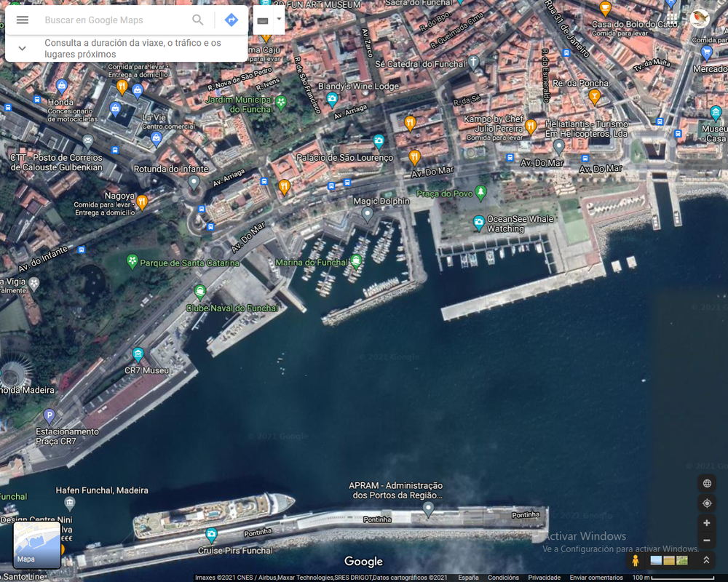Click the Av. Zarco street label
Screen dimensions: 728x582
point(367,42)
